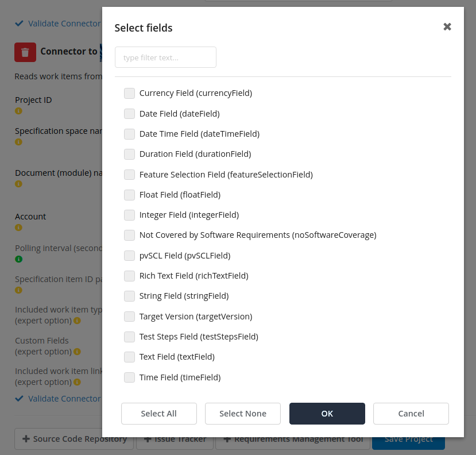Image resolution: width=476 pixels, height=455 pixels.
Task: Click the top Validate Connector link
Action: (59, 24)
